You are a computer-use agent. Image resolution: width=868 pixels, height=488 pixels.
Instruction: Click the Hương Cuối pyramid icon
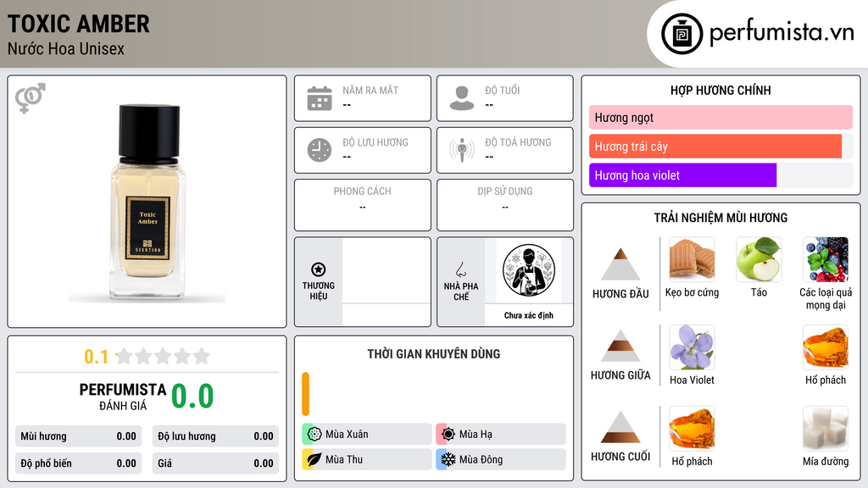click(620, 427)
